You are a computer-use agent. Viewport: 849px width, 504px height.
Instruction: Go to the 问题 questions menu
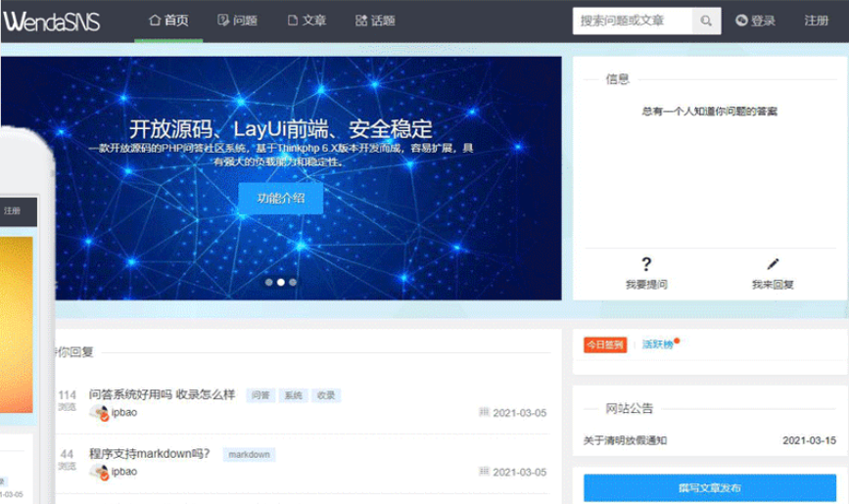pyautogui.click(x=237, y=21)
